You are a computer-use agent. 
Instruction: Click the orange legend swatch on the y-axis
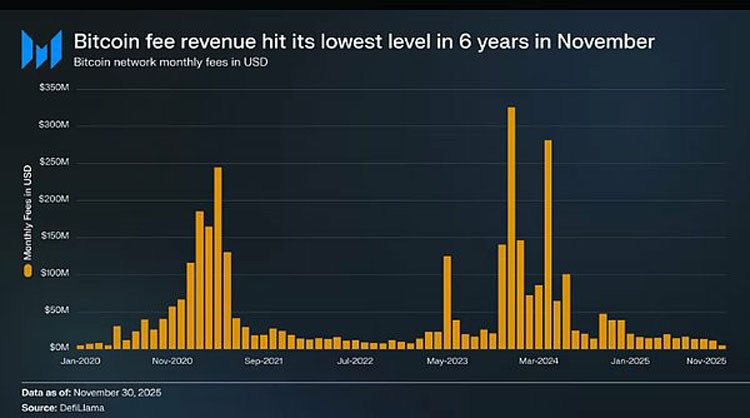pyautogui.click(x=28, y=269)
